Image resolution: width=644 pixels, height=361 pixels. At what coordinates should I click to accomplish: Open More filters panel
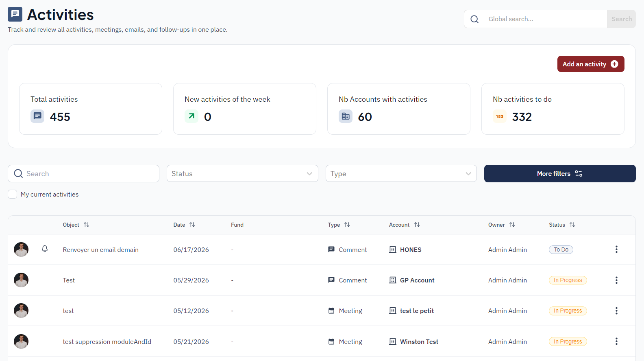[x=560, y=173]
